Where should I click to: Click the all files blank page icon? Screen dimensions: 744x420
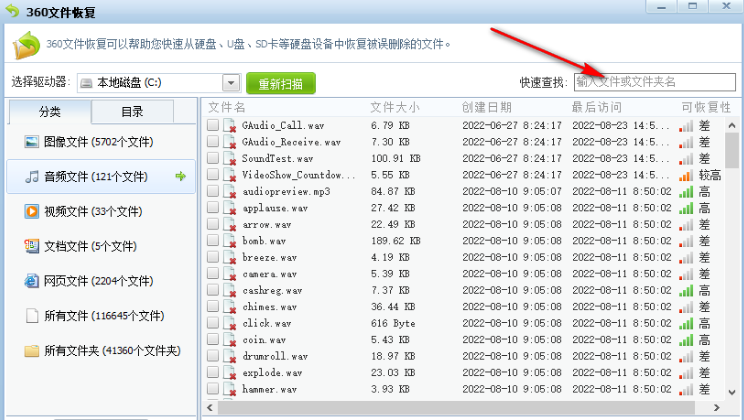click(x=32, y=316)
